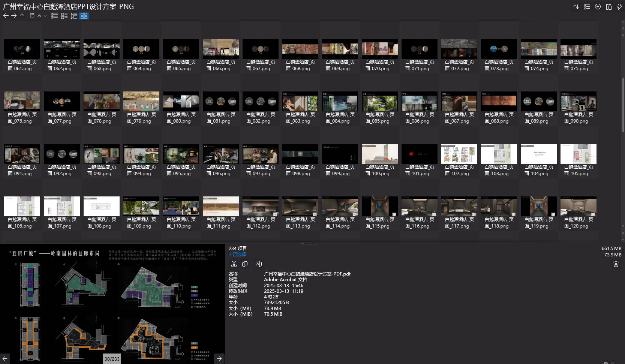Switch to thumbnail grid view
The height and width of the screenshot is (364, 625).
84,16
